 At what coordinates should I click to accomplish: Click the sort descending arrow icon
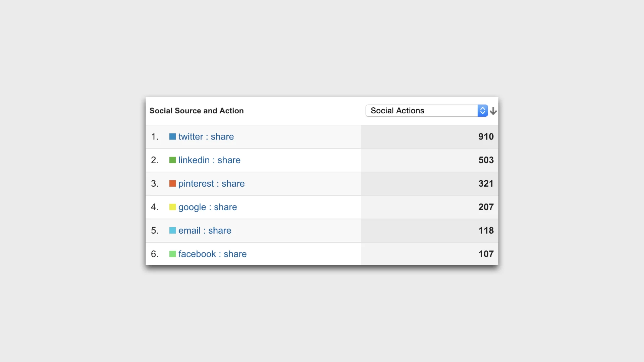[493, 111]
